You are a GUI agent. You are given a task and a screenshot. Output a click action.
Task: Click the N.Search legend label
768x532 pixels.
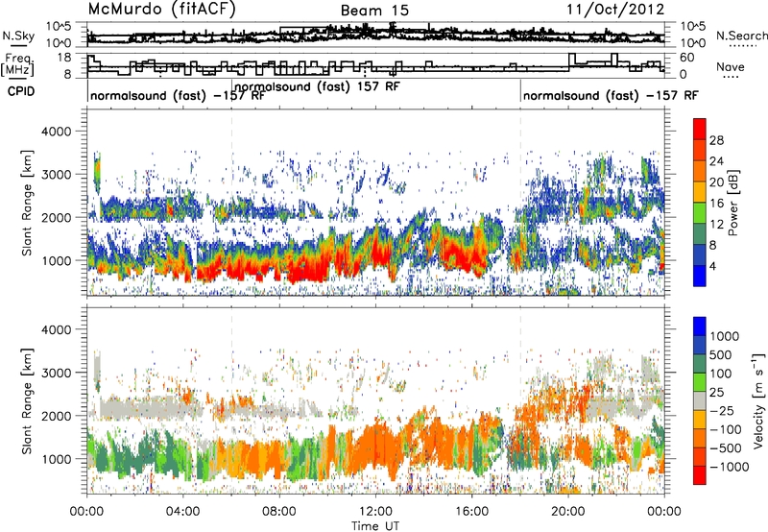pos(741,36)
